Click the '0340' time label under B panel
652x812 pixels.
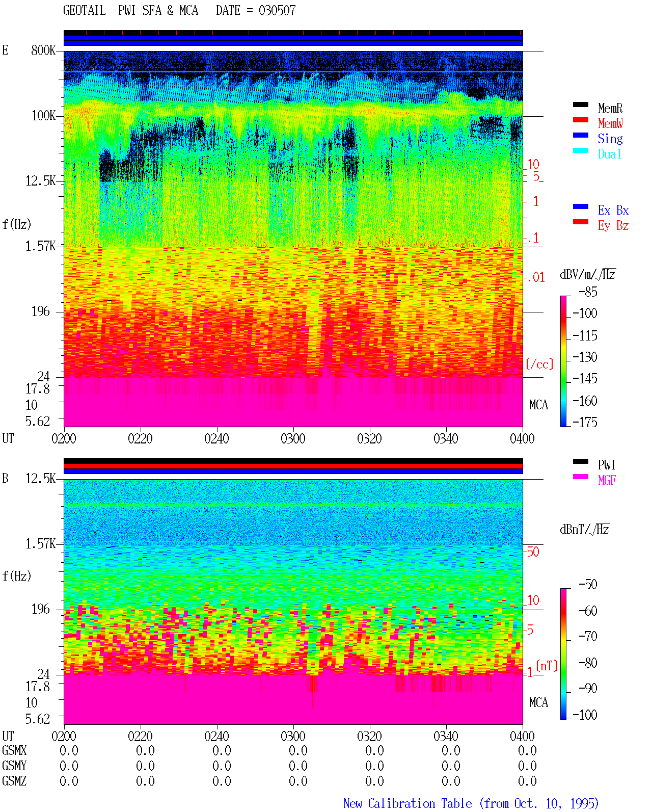coord(446,736)
